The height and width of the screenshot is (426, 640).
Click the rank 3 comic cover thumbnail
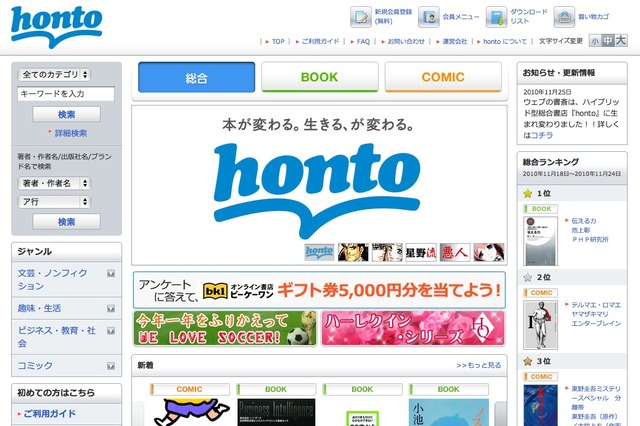pyautogui.click(x=540, y=405)
